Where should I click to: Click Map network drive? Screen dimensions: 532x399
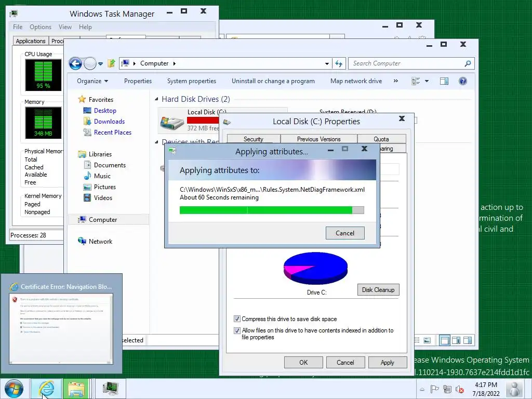pos(356,81)
